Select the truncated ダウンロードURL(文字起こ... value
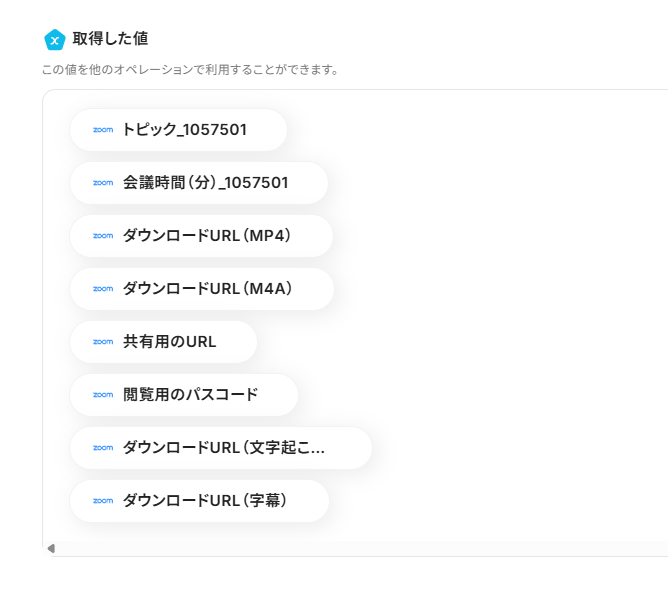 point(224,448)
